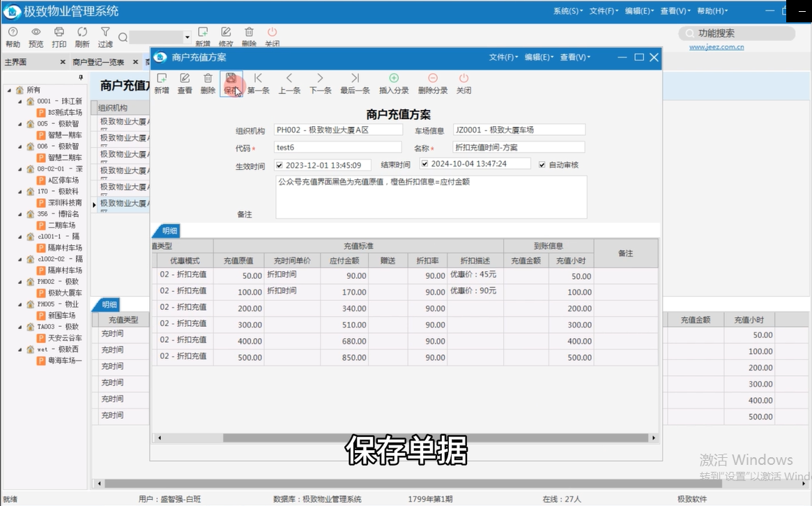Viewport: 812px width, 506px height.
Task: Click the 删除分录 icon to remove entry
Action: pos(433,84)
